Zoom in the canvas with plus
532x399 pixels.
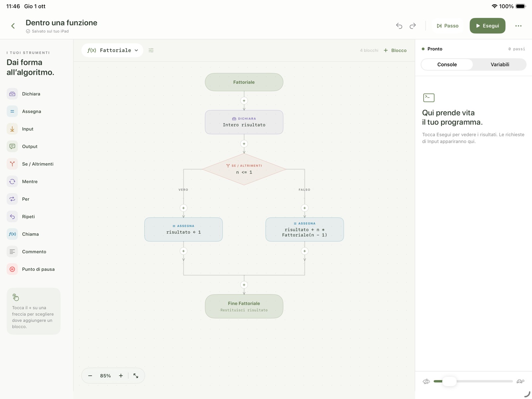tap(121, 376)
